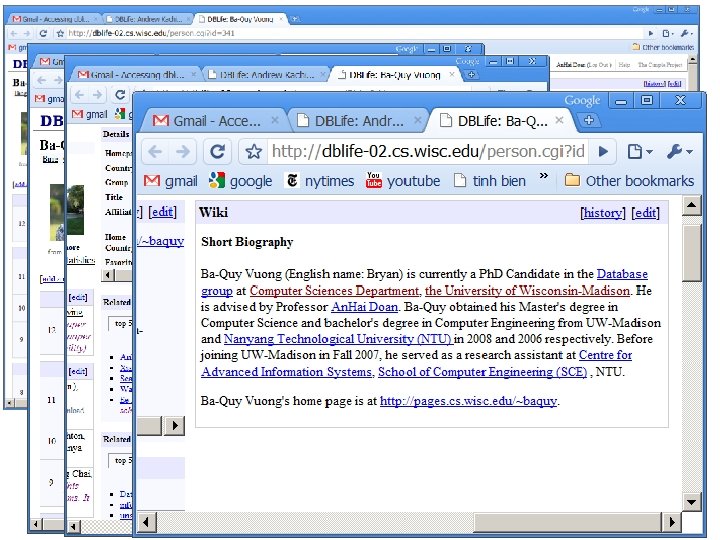
Task: Open the School of Computer Engineering (SCE) link
Action: [483, 371]
